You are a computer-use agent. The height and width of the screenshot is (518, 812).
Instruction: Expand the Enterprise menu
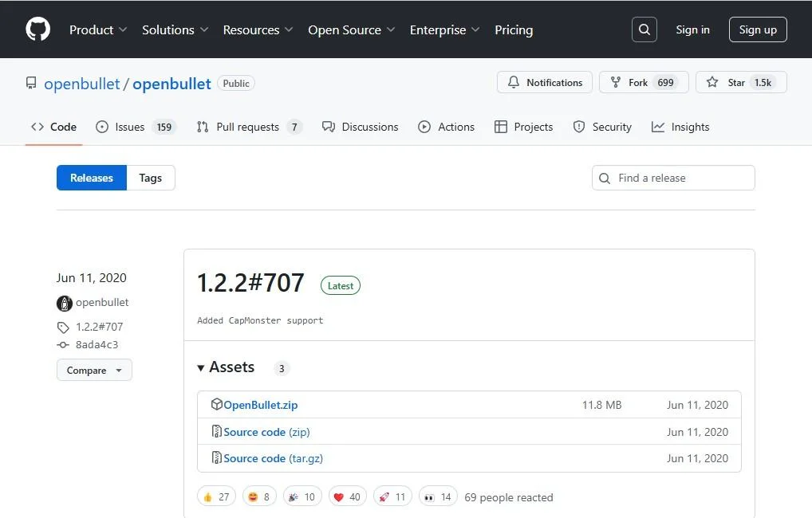[x=444, y=30]
